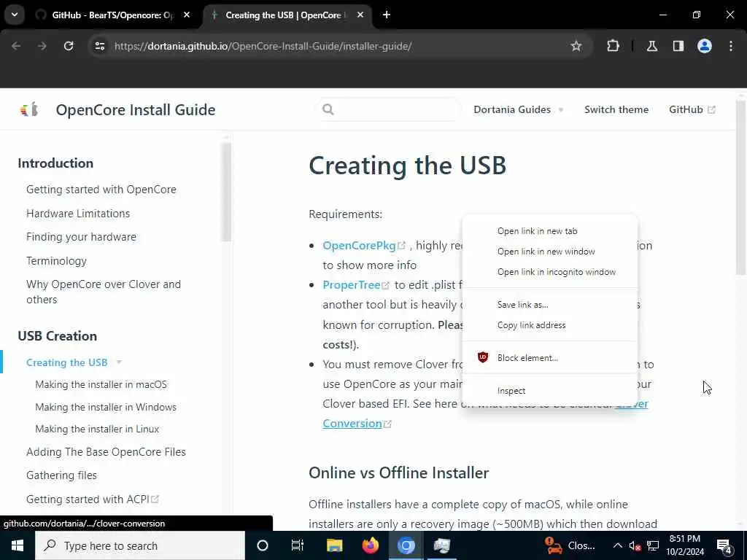747x560 pixels.
Task: Open the GitHub link in the header
Action: pyautogui.click(x=692, y=109)
